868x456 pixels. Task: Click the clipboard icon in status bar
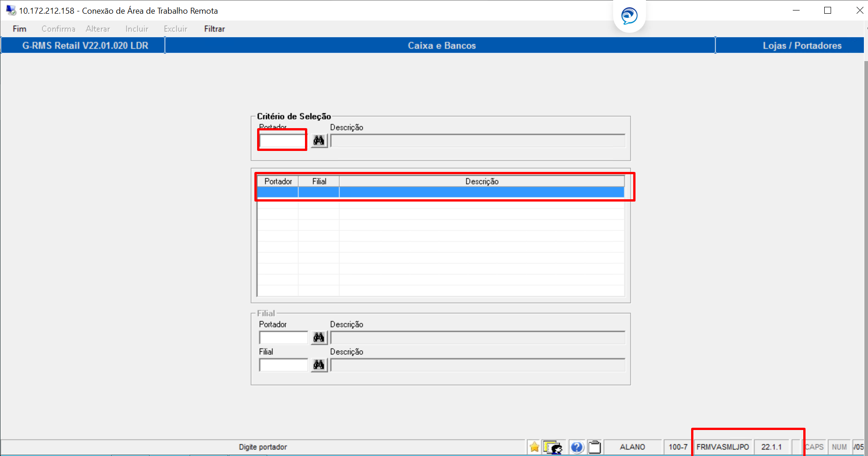594,447
